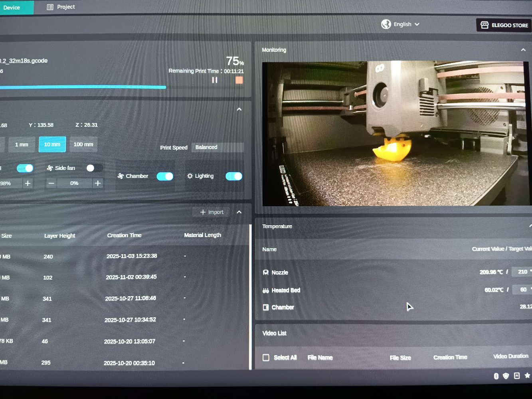Screen dimensions: 532x399
Task: Click the globe language icon
Action: click(x=386, y=24)
